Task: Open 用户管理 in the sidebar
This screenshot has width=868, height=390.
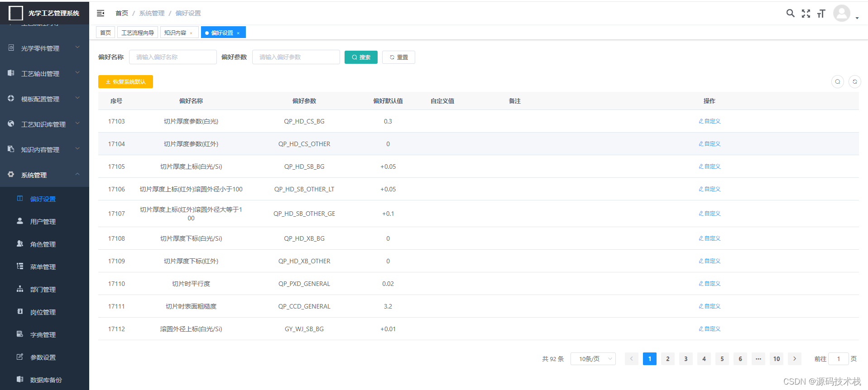Action: [44, 221]
